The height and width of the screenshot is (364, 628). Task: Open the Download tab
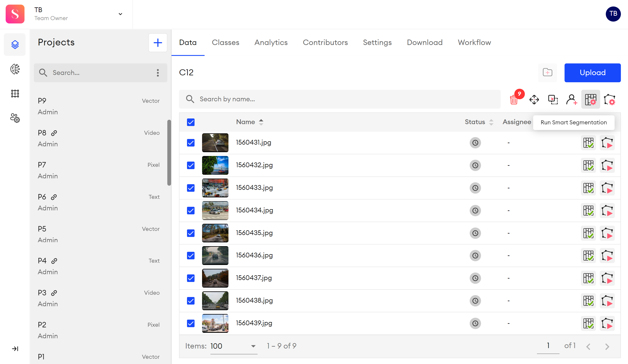click(x=425, y=42)
